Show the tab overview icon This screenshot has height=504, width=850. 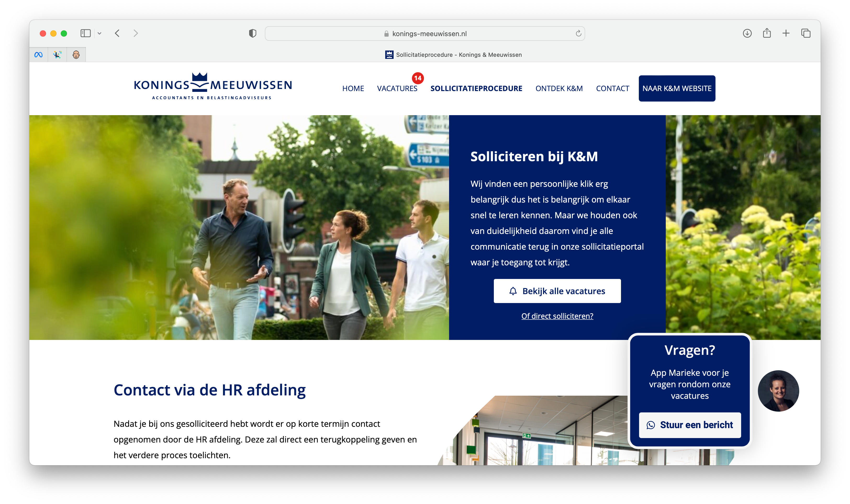pyautogui.click(x=806, y=33)
